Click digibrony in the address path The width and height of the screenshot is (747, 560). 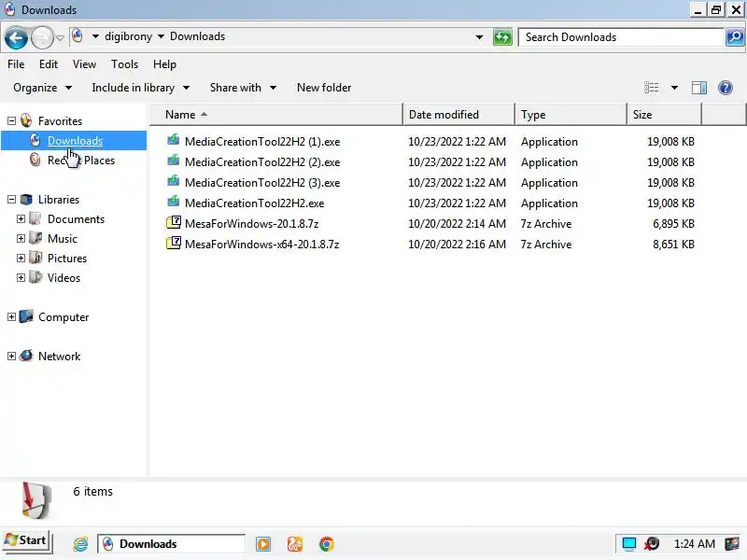[x=129, y=36]
